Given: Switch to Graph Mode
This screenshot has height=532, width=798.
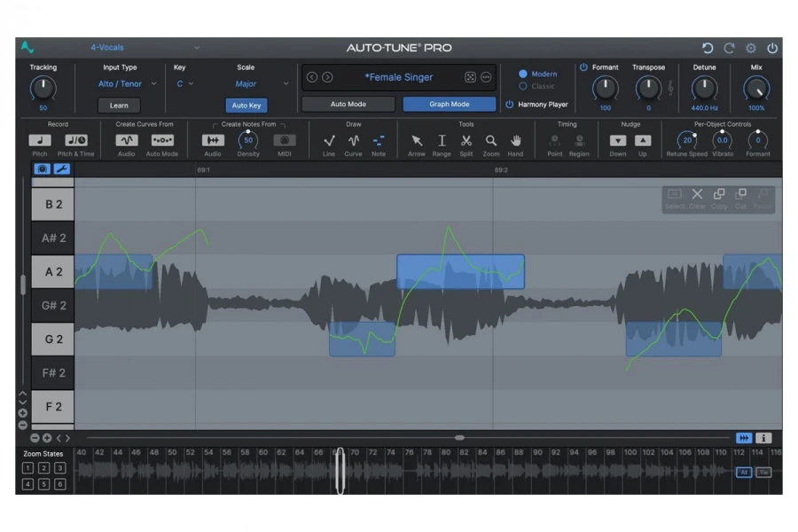Looking at the screenshot, I should [x=450, y=105].
